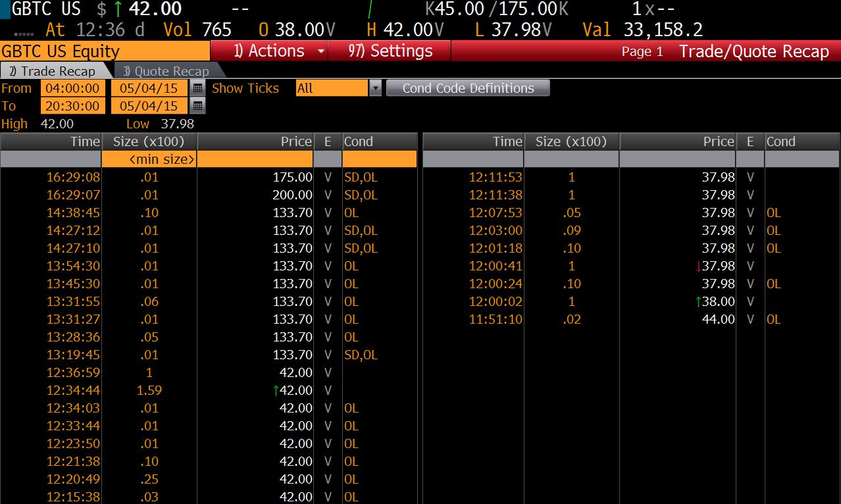Image resolution: width=841 pixels, height=504 pixels.
Task: Open Cond Code Definitions
Action: coord(468,88)
